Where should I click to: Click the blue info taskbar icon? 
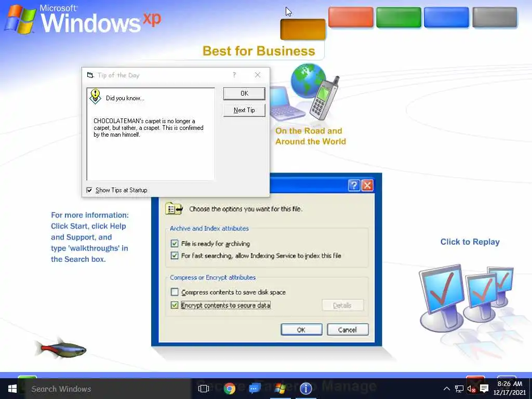[x=305, y=389]
